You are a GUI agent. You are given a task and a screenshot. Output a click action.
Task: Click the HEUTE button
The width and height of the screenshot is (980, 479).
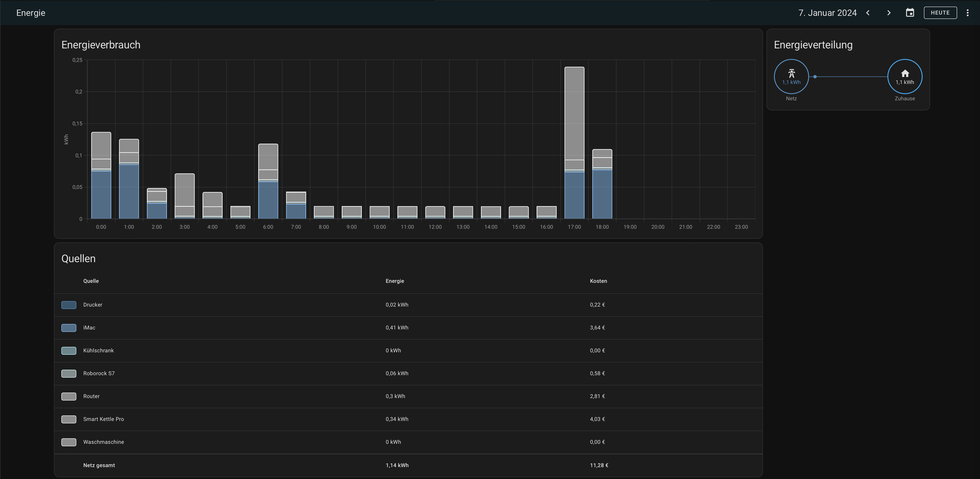(940, 13)
